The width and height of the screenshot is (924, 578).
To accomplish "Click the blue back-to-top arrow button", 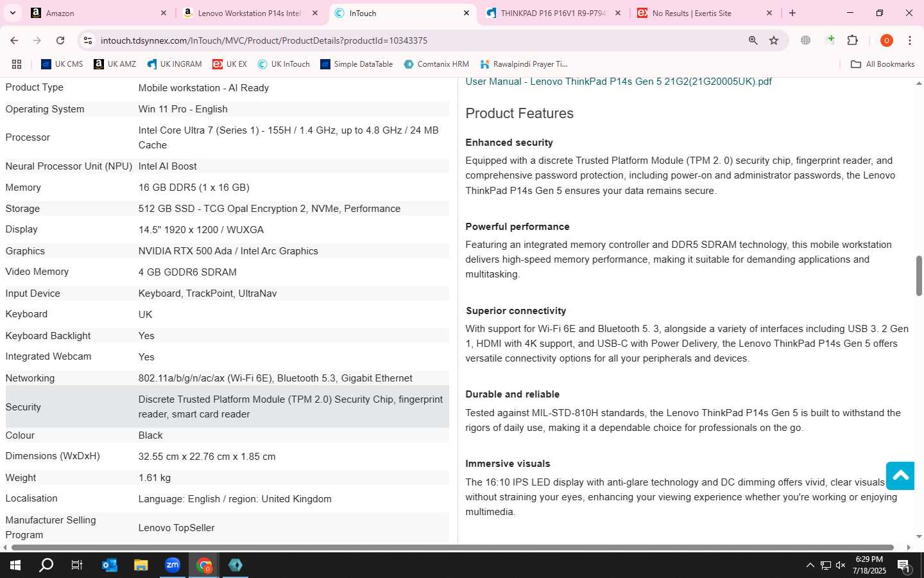I will click(900, 476).
